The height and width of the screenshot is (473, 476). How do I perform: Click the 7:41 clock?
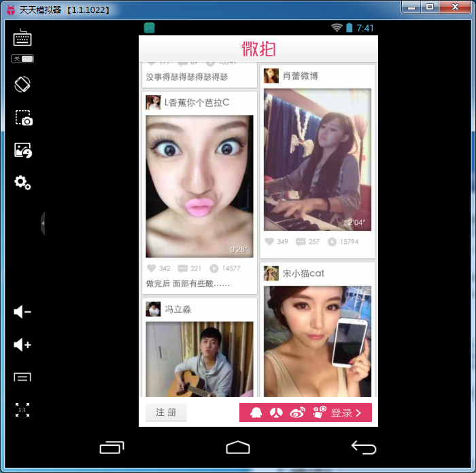365,29
